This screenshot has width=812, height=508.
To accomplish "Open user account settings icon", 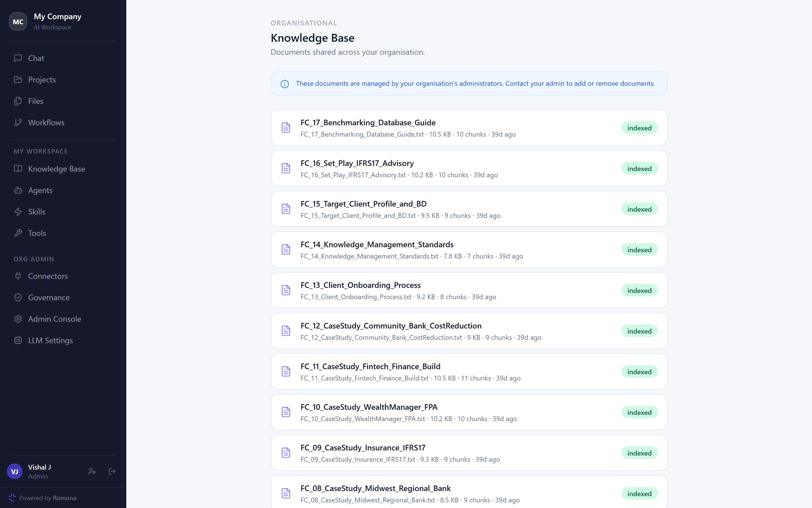I will (92, 471).
